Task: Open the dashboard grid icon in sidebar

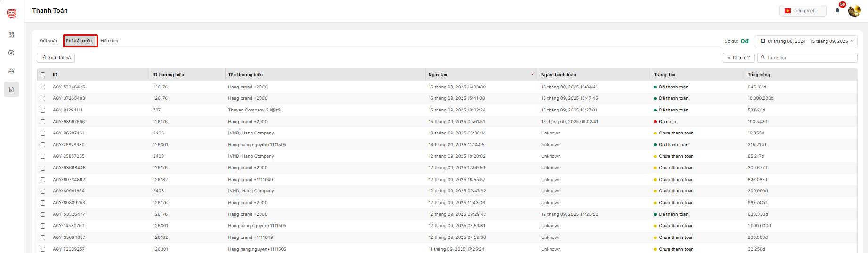Action: click(x=11, y=35)
